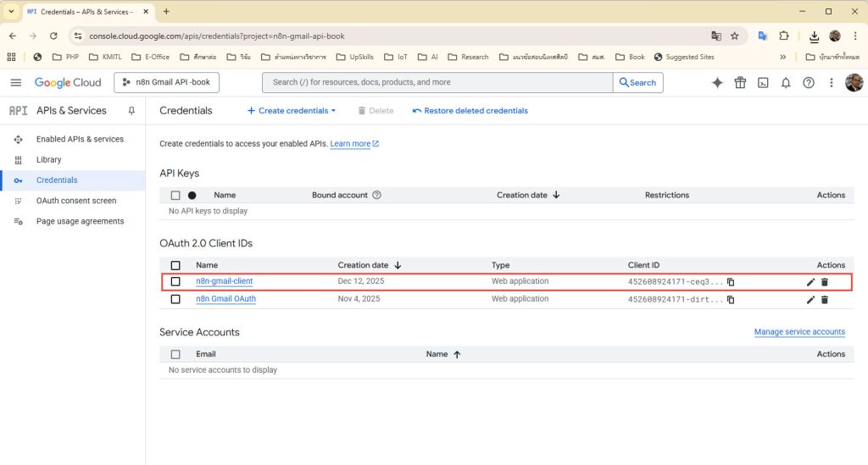Viewport: 868px width, 465px height.
Task: Sort OAuth clients by Creation date arrow
Action: [398, 265]
